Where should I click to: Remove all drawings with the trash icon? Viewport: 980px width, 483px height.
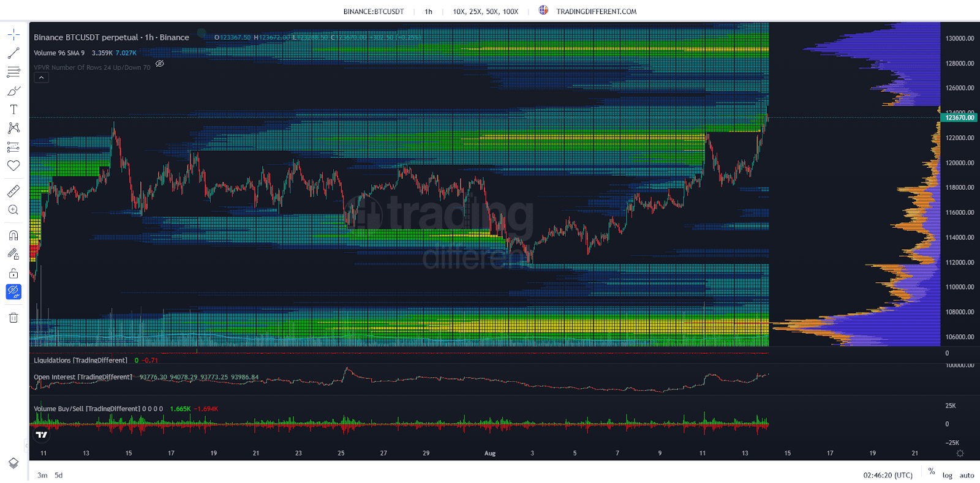[x=13, y=317]
